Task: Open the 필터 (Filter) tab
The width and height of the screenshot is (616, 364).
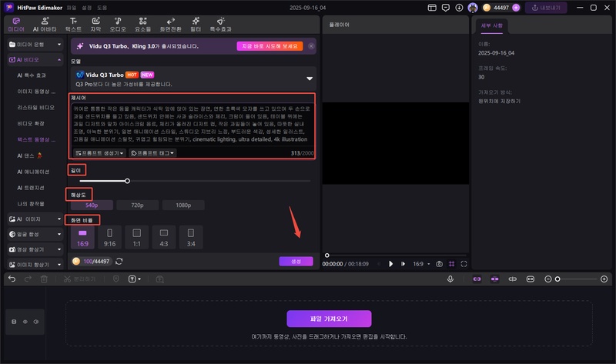Action: (196, 25)
